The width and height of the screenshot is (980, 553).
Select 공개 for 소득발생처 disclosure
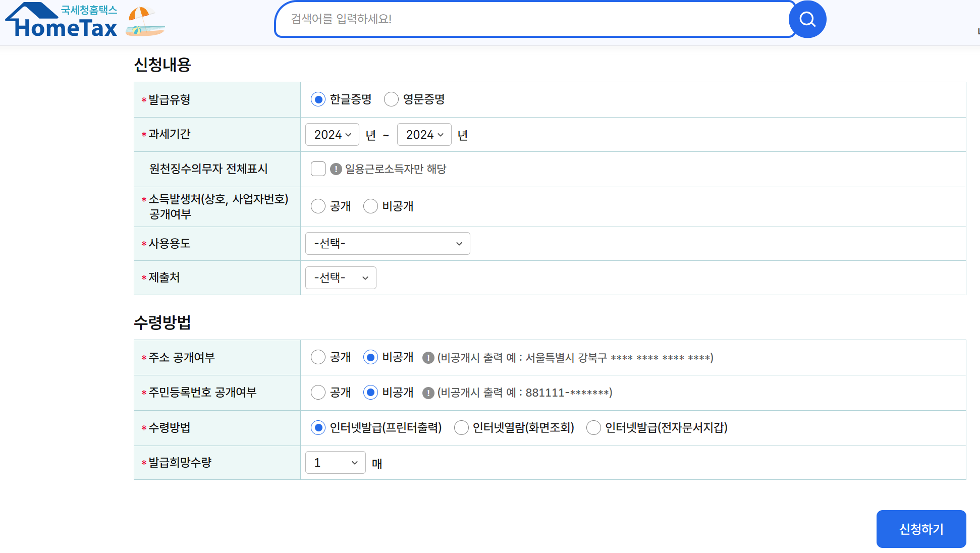click(x=318, y=206)
